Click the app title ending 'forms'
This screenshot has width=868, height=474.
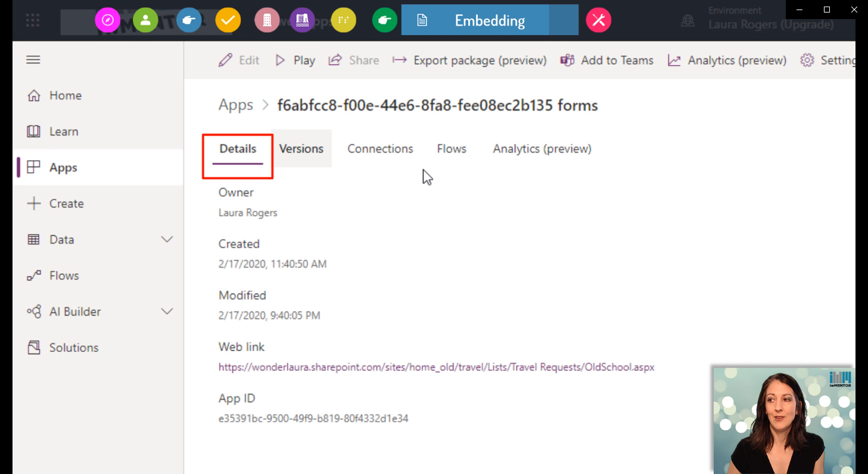pos(438,105)
